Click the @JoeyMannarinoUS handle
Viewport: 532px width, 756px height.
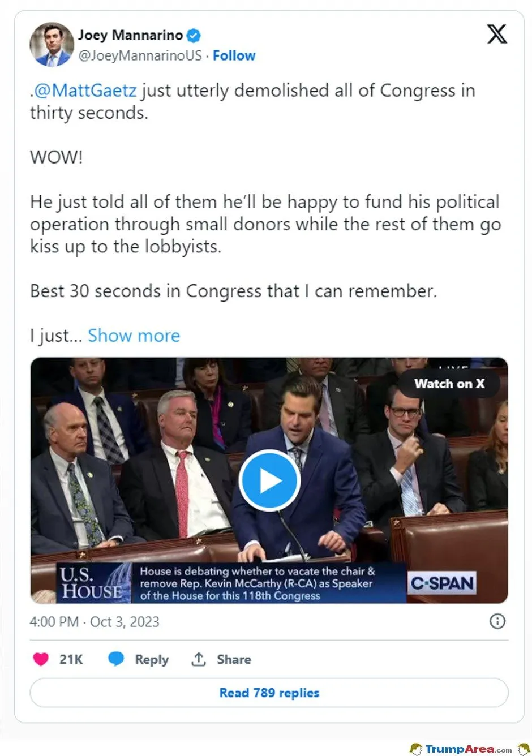[x=140, y=55]
